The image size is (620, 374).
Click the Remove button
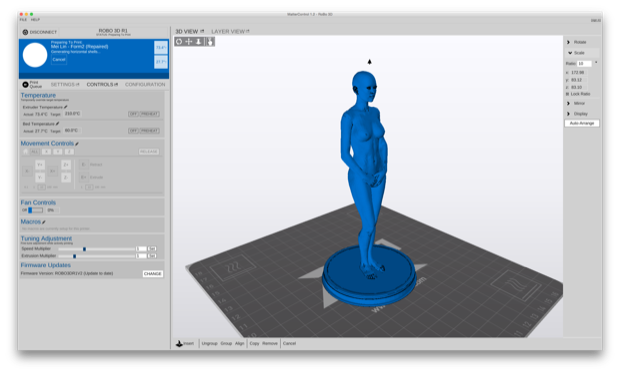tap(270, 343)
